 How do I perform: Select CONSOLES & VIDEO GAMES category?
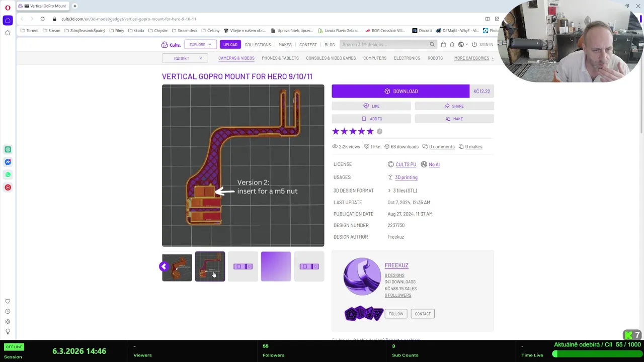[331, 58]
